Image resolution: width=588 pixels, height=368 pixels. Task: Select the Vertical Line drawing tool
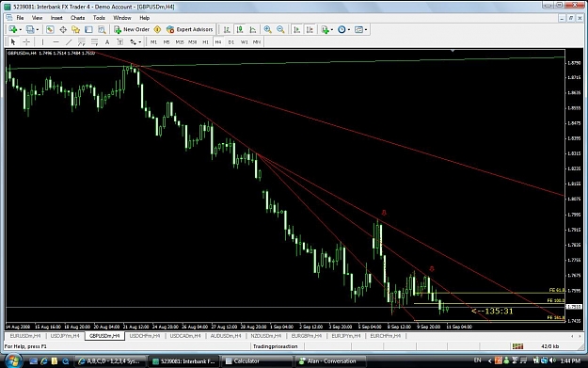(x=42, y=42)
